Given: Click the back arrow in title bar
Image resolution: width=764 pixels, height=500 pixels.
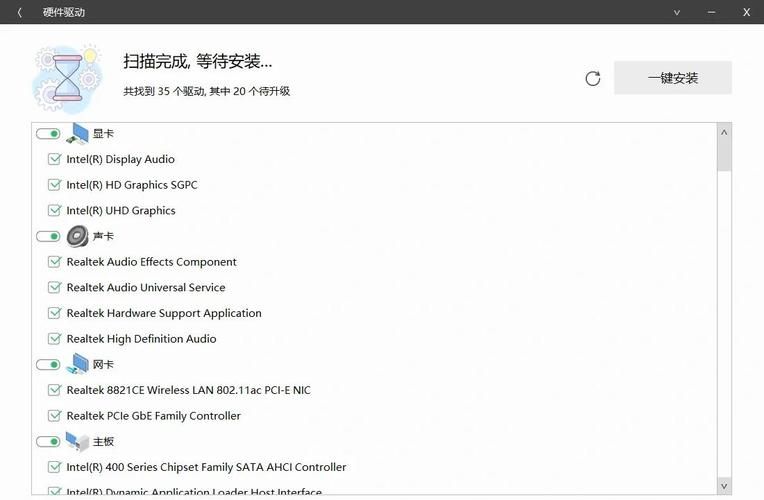Looking at the screenshot, I should (19, 12).
